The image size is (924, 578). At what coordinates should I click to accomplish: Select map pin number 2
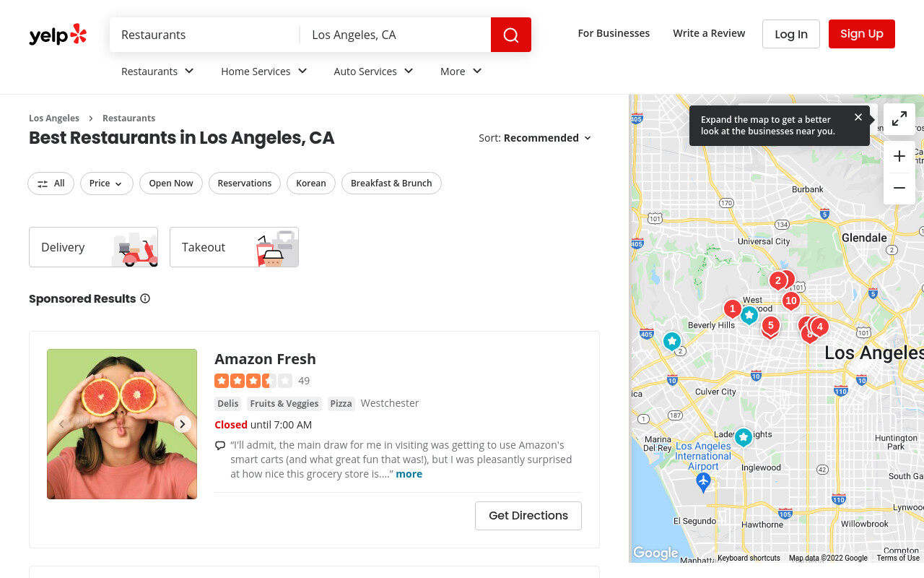[777, 280]
